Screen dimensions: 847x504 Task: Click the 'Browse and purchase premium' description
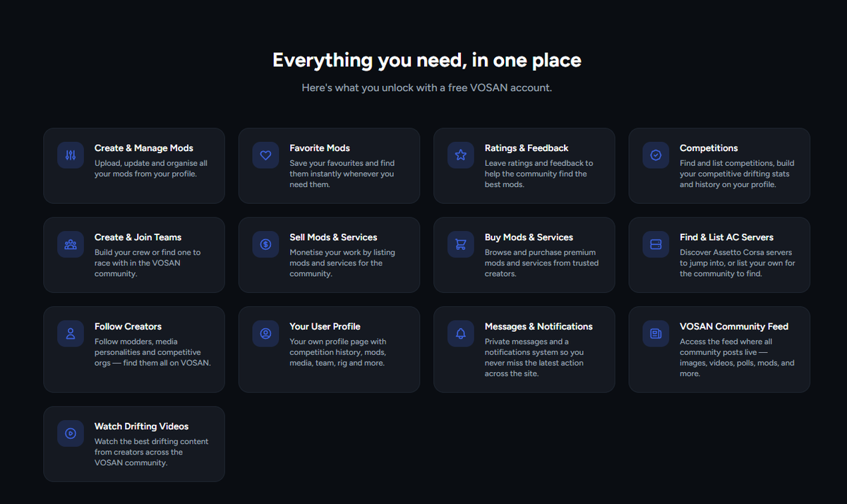541,263
